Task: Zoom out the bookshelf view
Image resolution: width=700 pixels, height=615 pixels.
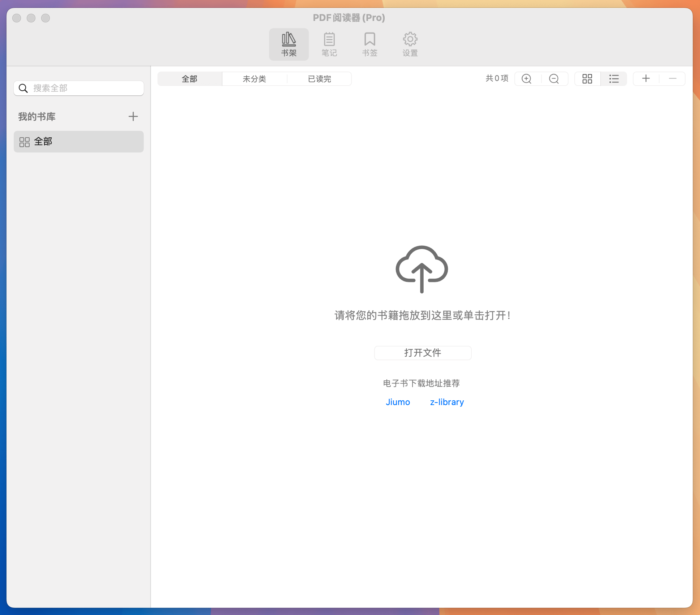Action: (554, 78)
